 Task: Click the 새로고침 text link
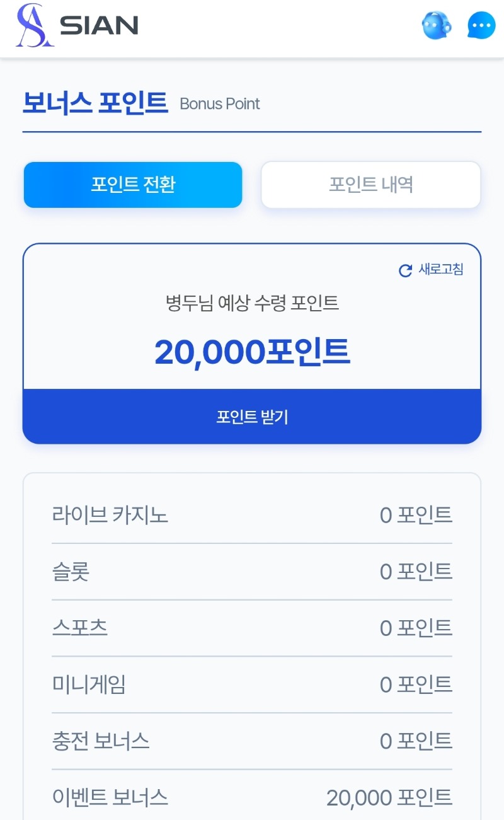click(441, 270)
